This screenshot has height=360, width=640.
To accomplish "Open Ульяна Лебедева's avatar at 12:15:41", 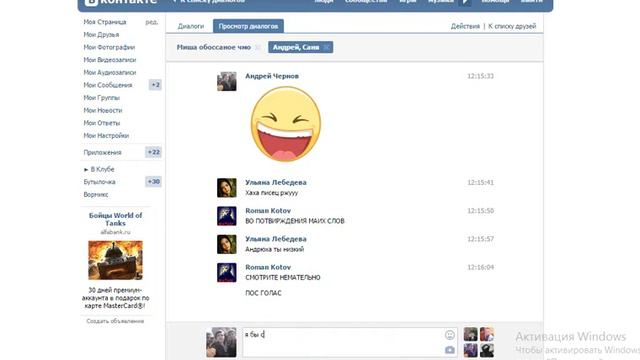I will (227, 188).
